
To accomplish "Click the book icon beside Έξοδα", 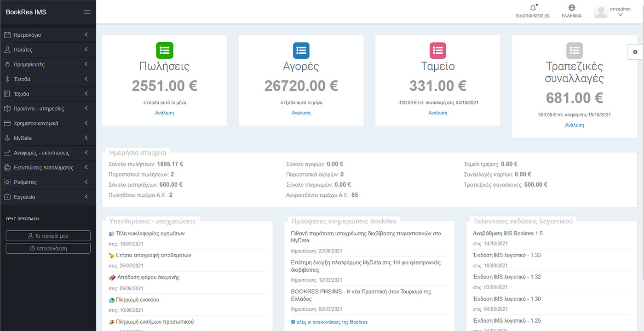I will [x=7, y=94].
